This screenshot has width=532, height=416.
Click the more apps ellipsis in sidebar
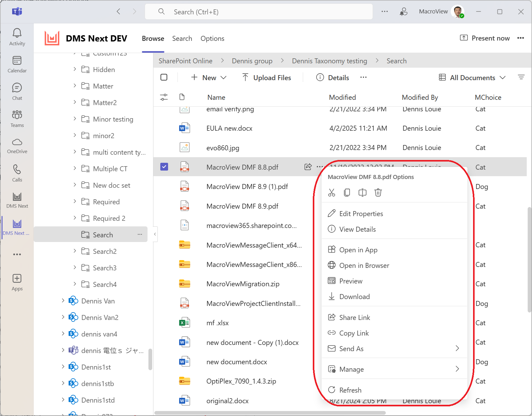(x=17, y=254)
